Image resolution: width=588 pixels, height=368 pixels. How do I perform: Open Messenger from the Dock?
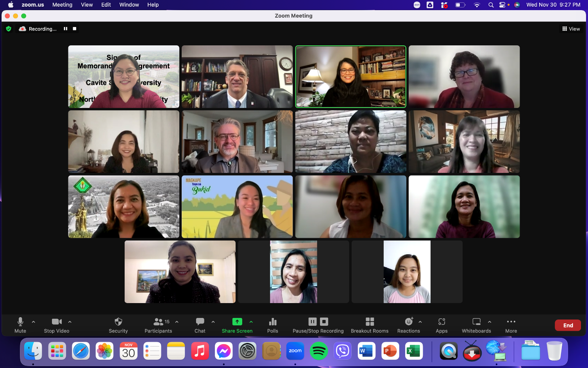coord(224,351)
